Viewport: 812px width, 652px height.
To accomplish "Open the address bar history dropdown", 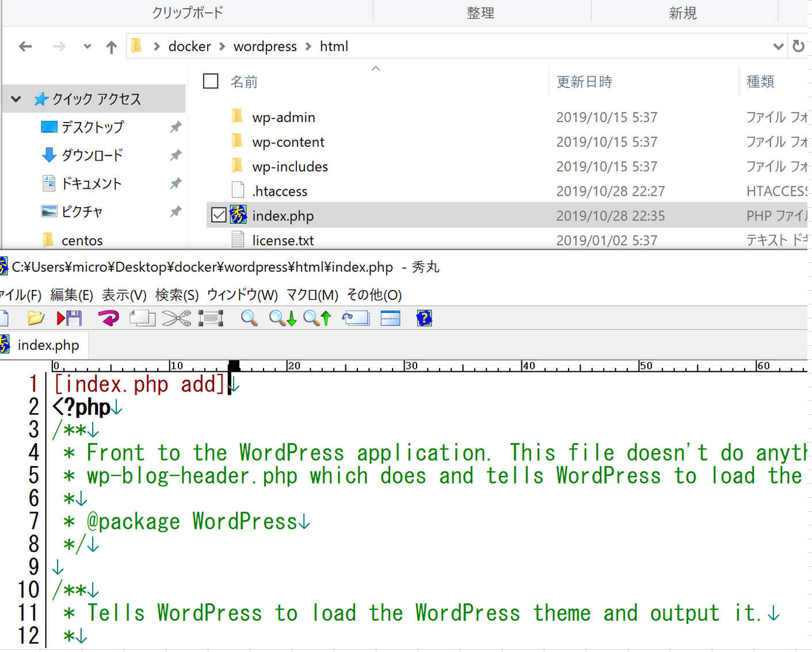I will point(778,46).
